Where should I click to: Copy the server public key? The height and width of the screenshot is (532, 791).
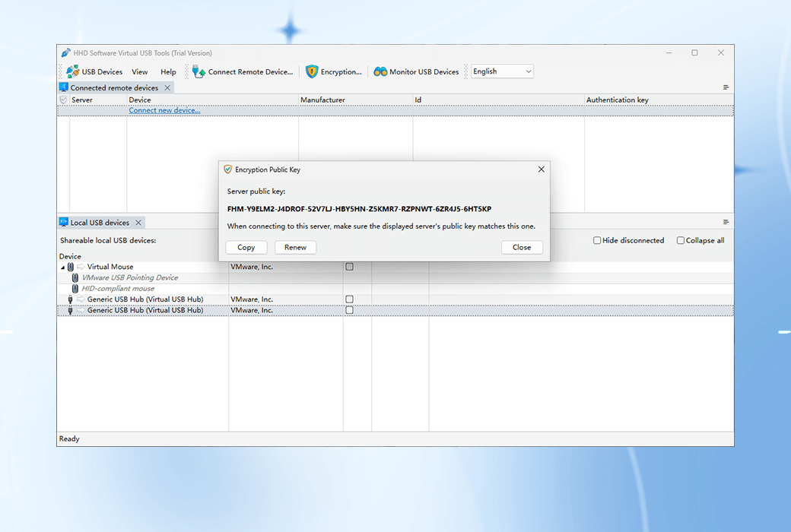(x=246, y=247)
